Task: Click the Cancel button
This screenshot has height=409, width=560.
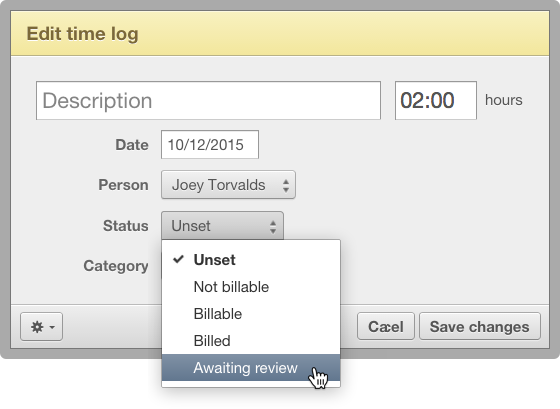Action: [x=386, y=326]
